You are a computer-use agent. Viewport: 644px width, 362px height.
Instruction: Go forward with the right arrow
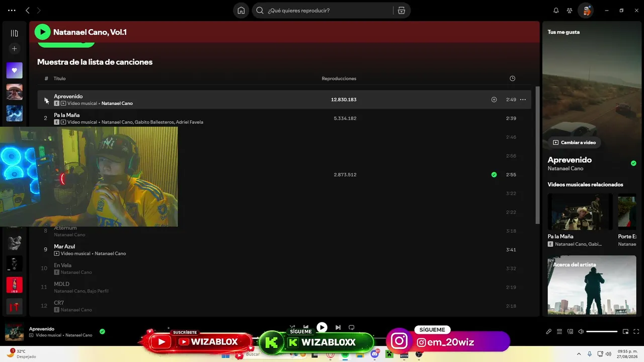click(x=39, y=11)
